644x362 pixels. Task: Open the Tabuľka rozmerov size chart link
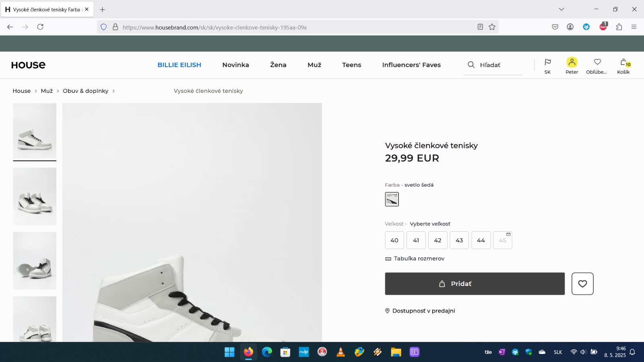coord(419,259)
